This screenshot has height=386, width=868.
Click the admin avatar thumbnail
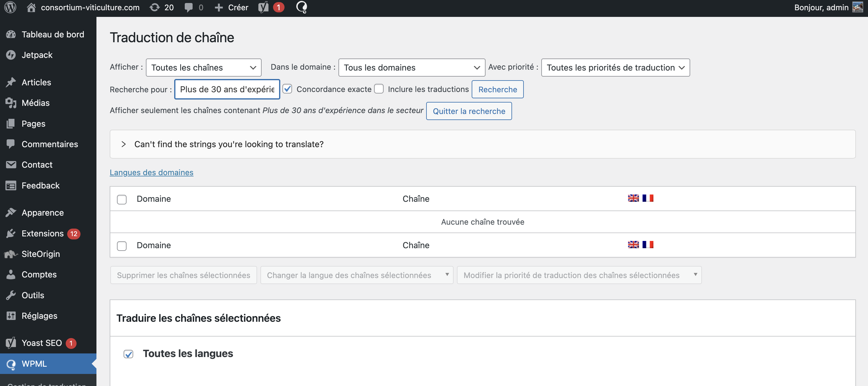858,7
